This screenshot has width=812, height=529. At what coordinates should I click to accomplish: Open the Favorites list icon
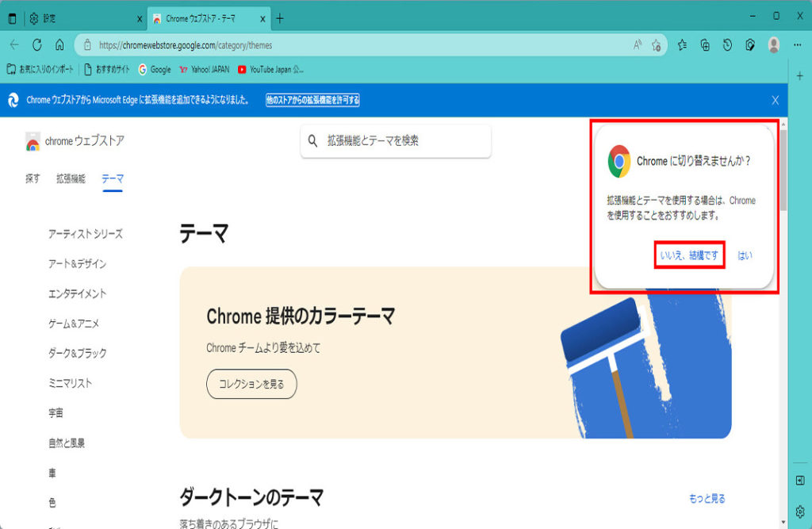[x=683, y=45]
